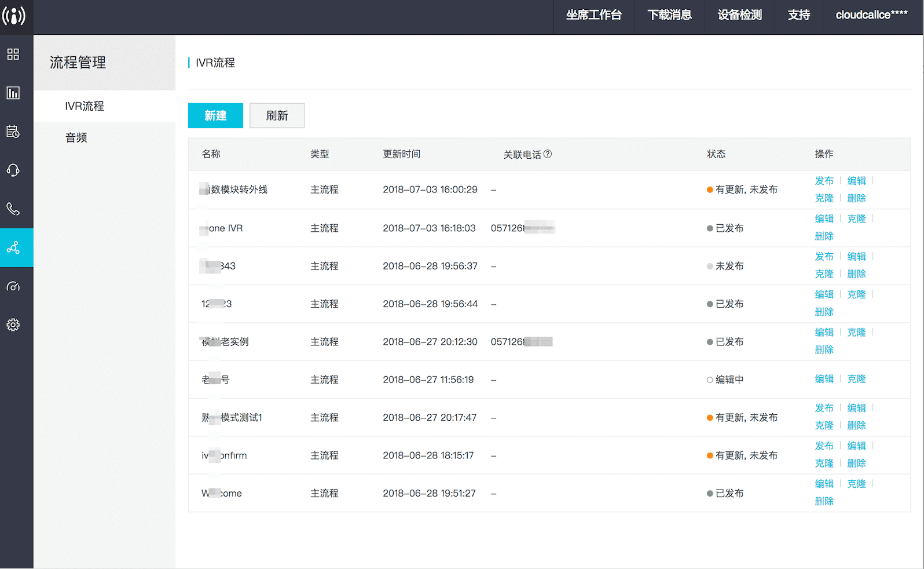Open the cloudcallce**** account menu
Viewport: 924px width, 569px height.
[872, 15]
